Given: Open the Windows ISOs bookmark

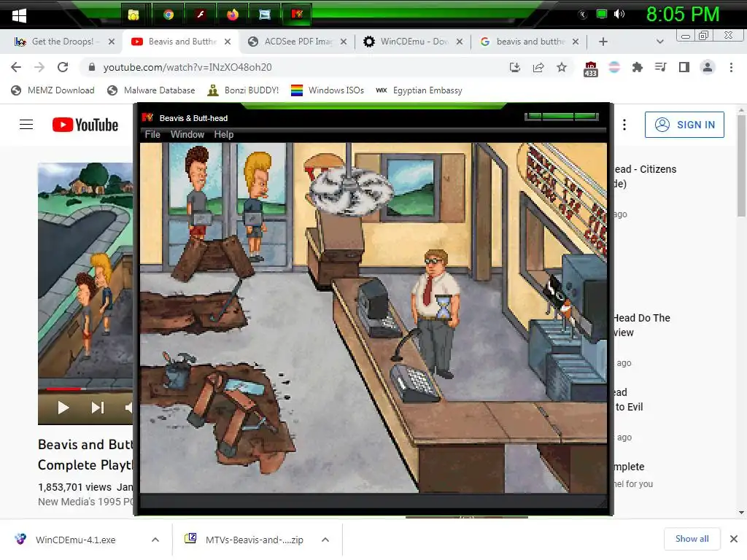Looking at the screenshot, I should coord(328,90).
